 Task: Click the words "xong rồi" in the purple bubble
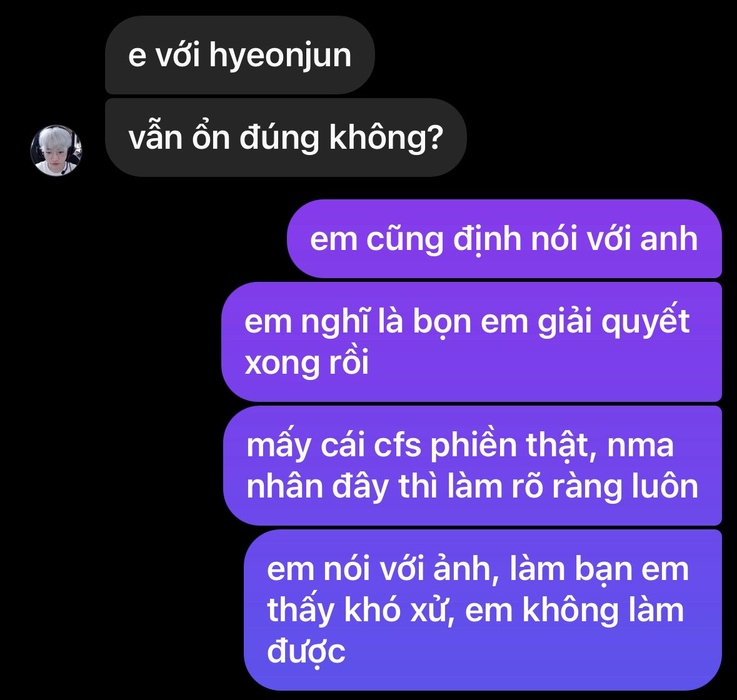(306, 362)
